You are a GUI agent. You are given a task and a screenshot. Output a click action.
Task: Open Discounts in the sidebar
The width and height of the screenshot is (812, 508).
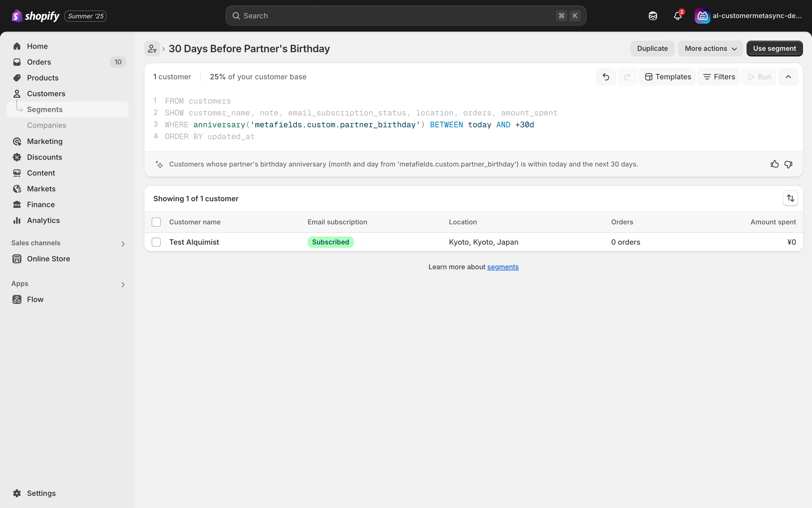point(67,157)
